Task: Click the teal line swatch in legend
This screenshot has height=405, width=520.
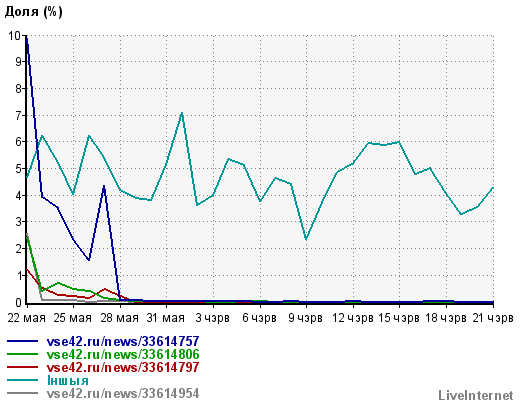Action: click(x=22, y=380)
